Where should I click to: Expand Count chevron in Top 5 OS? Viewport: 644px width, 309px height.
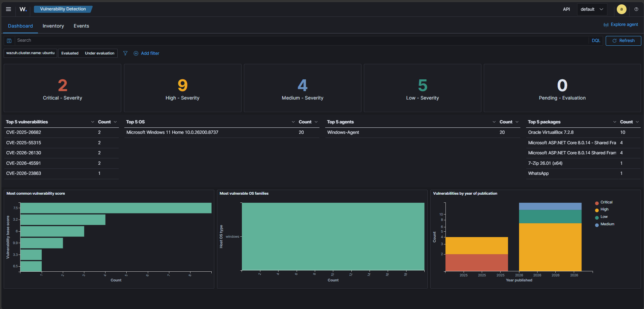316,122
